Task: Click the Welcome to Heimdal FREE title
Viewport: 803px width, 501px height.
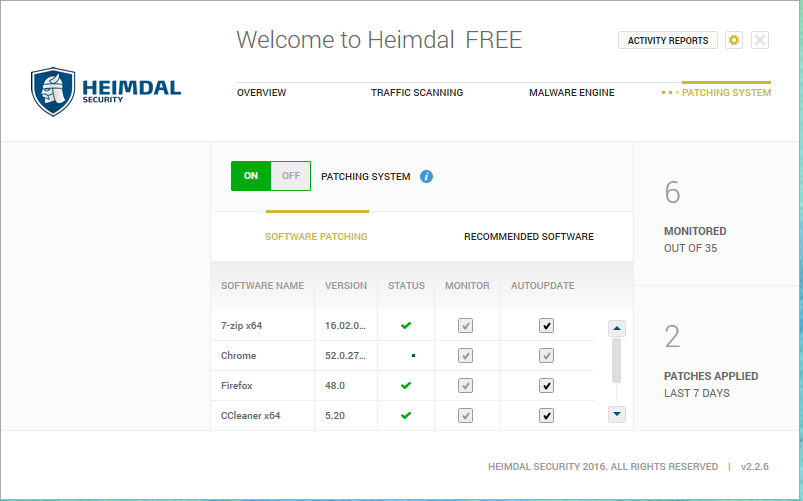Action: pyautogui.click(x=379, y=40)
